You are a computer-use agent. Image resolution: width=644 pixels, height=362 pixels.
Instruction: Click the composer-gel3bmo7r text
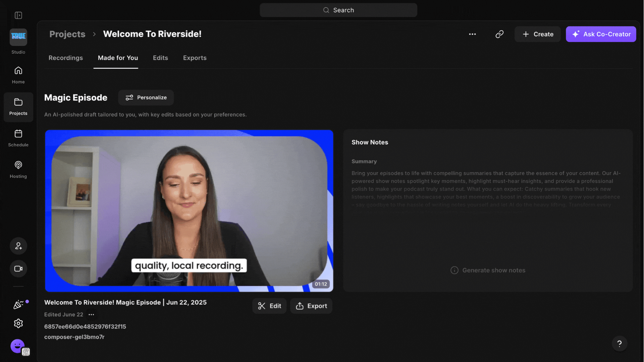tap(74, 337)
